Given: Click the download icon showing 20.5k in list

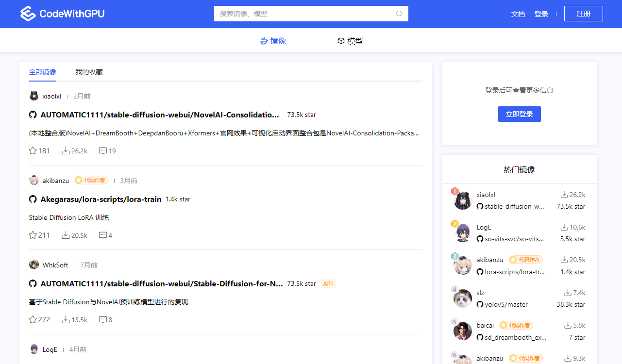Looking at the screenshot, I should click(66, 235).
